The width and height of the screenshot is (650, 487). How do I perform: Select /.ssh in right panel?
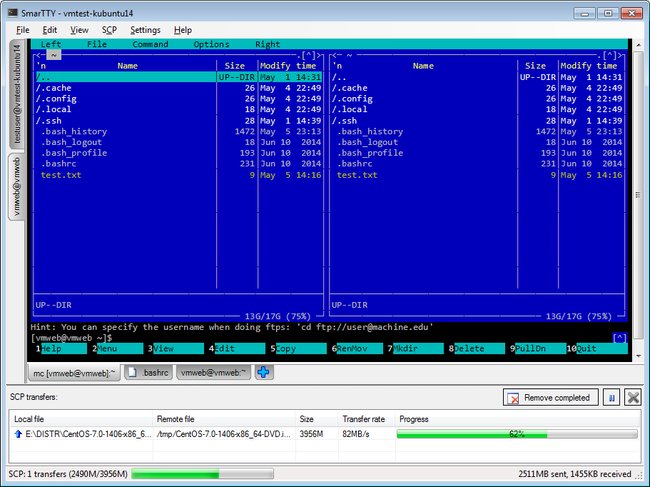click(x=477, y=121)
